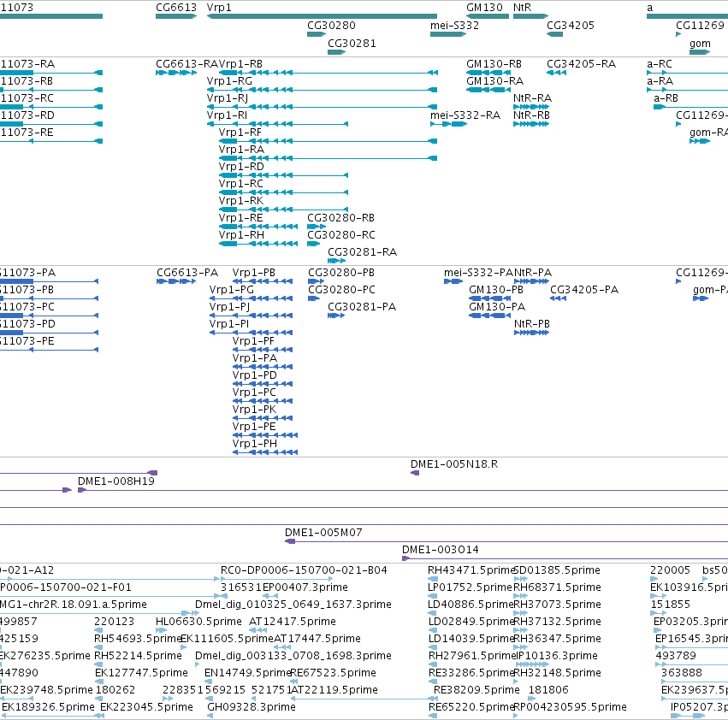Screen dimensions: 728x720
Task: Click the Vrp1-PB protein feature
Action: coord(263,281)
